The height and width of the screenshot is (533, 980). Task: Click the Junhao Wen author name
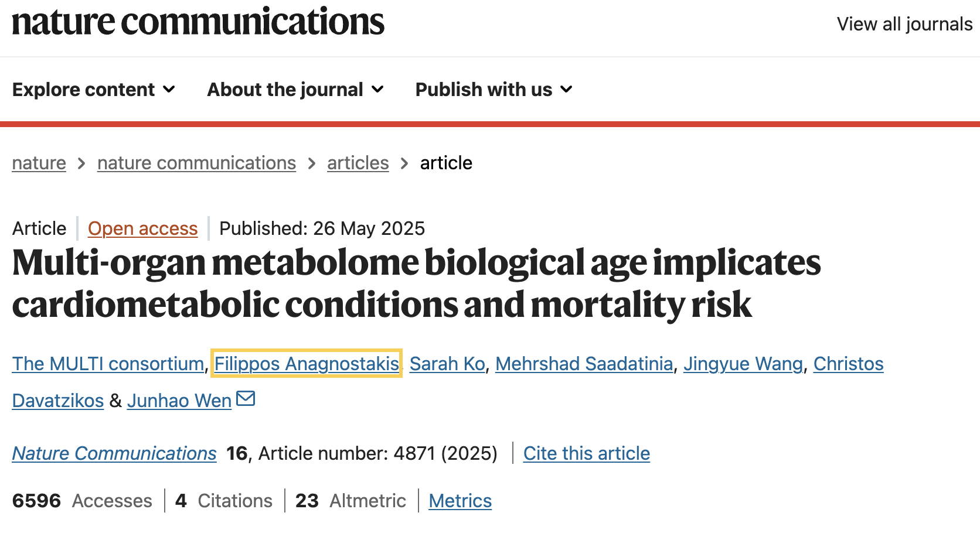(x=179, y=401)
